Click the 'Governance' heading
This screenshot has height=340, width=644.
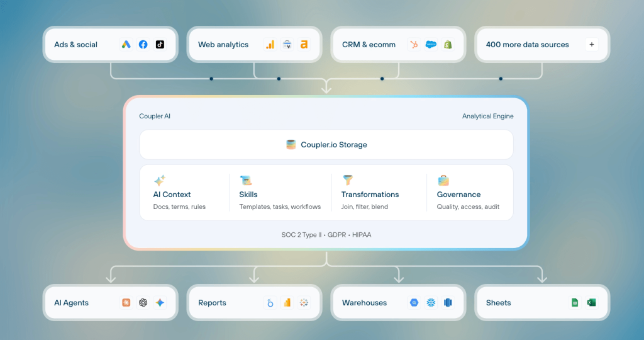coord(458,195)
